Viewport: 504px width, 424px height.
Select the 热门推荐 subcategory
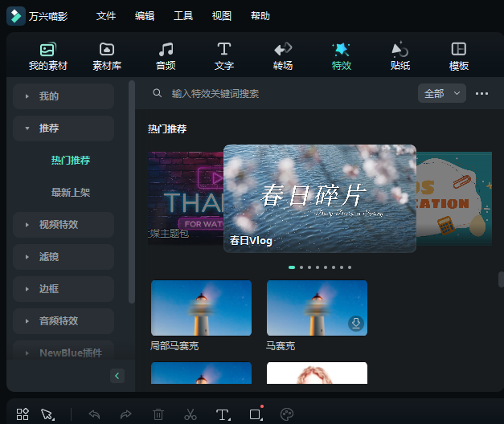pos(71,160)
